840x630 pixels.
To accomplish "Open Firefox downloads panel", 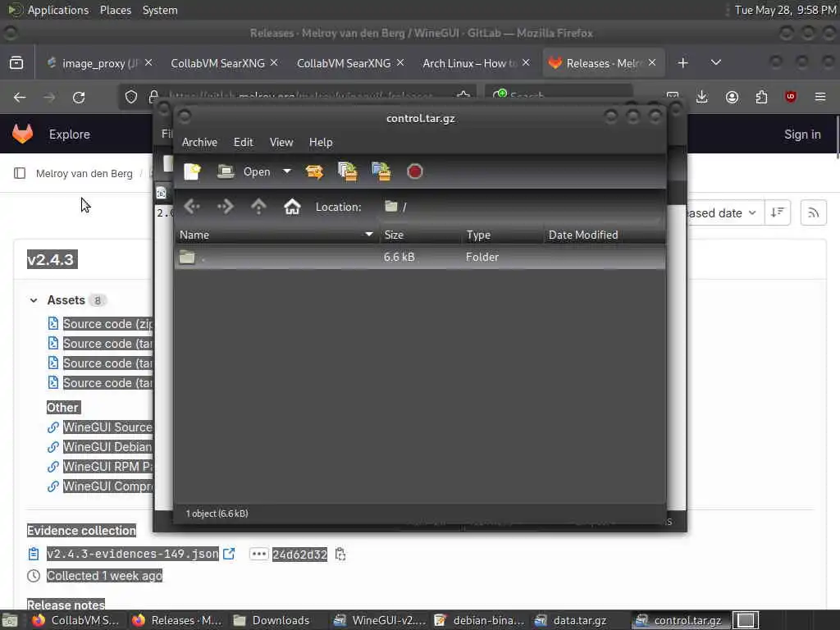I will coord(702,97).
